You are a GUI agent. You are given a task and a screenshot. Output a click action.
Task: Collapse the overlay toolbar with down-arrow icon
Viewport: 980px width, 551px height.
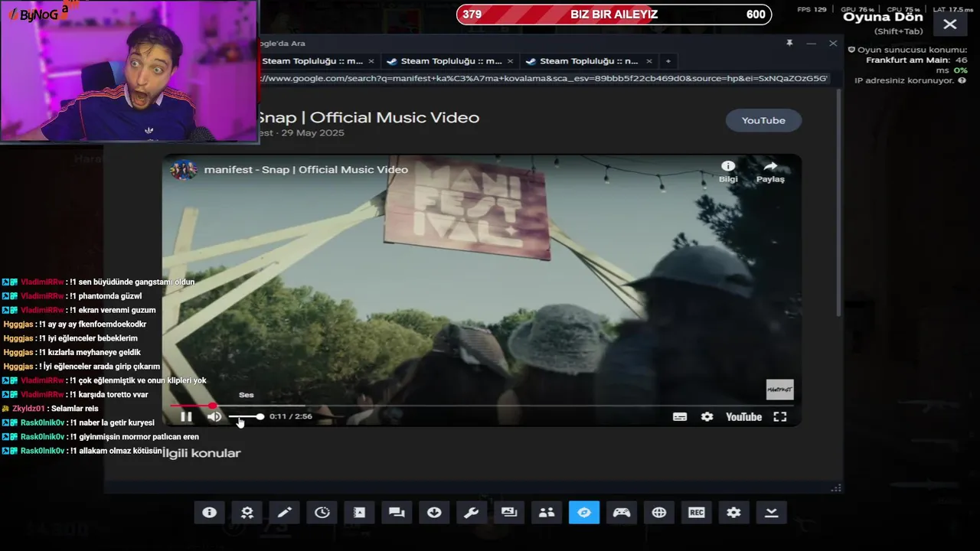[x=772, y=513]
